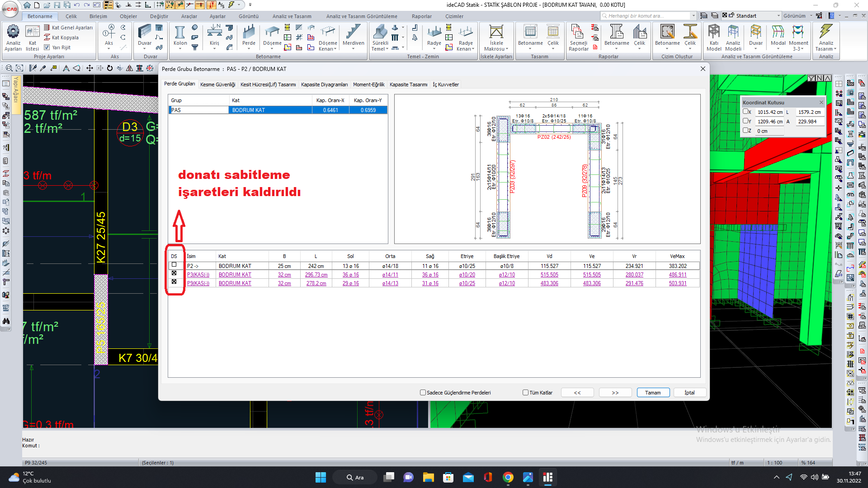This screenshot has height=488, width=868.
Task: Show hidden system tray icons
Action: [777, 477]
